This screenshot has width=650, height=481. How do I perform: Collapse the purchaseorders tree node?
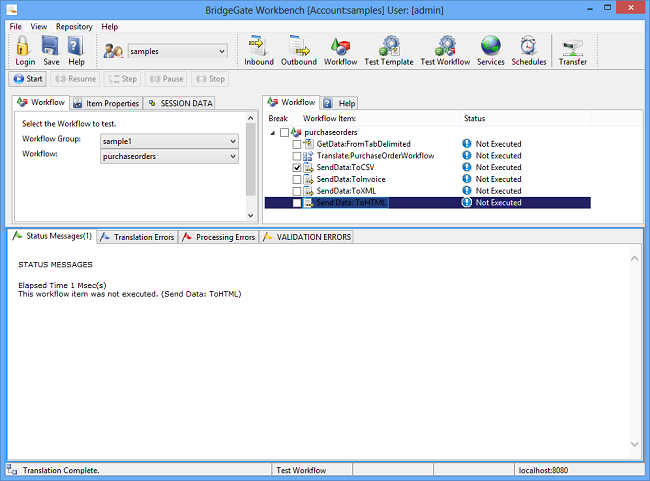click(273, 133)
